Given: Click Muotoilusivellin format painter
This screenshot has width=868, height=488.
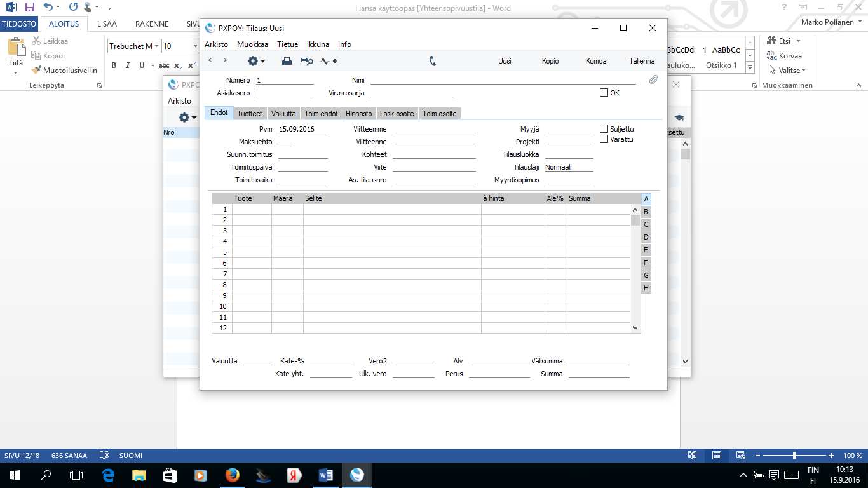Looking at the screenshot, I should [x=65, y=71].
